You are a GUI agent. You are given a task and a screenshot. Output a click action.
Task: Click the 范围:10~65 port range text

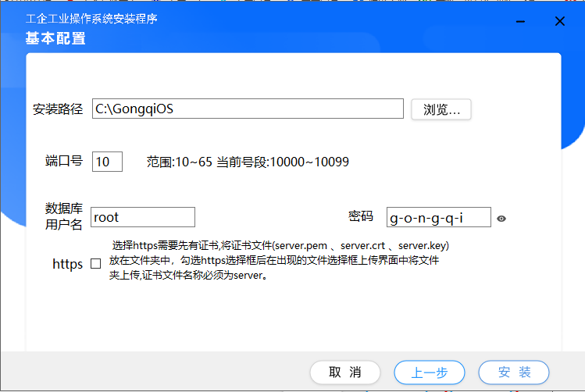point(180,162)
